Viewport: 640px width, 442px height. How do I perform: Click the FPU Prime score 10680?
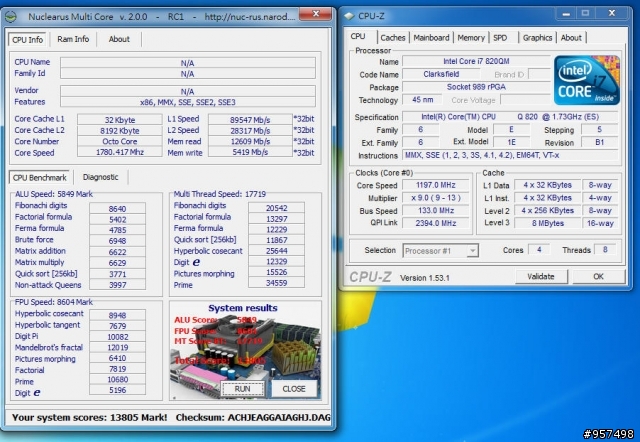tap(118, 379)
